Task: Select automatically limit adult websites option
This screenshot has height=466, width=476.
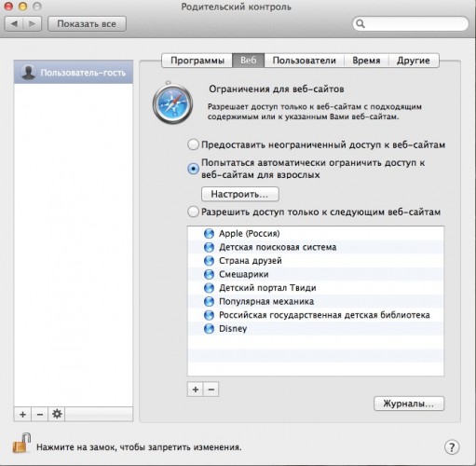Action: pos(193,169)
